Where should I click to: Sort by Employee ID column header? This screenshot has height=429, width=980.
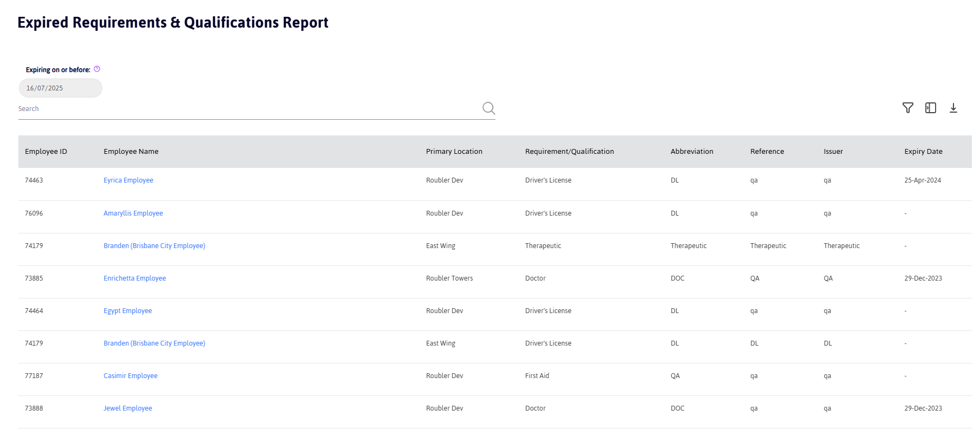[46, 152]
